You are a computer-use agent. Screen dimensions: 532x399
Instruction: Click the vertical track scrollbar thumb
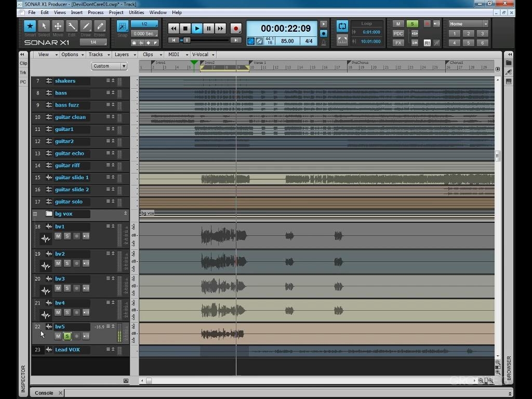tap(497, 156)
